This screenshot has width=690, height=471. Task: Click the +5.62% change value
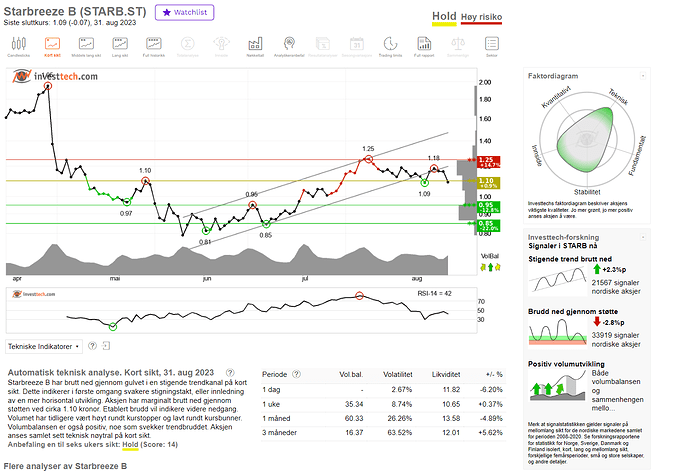click(490, 432)
